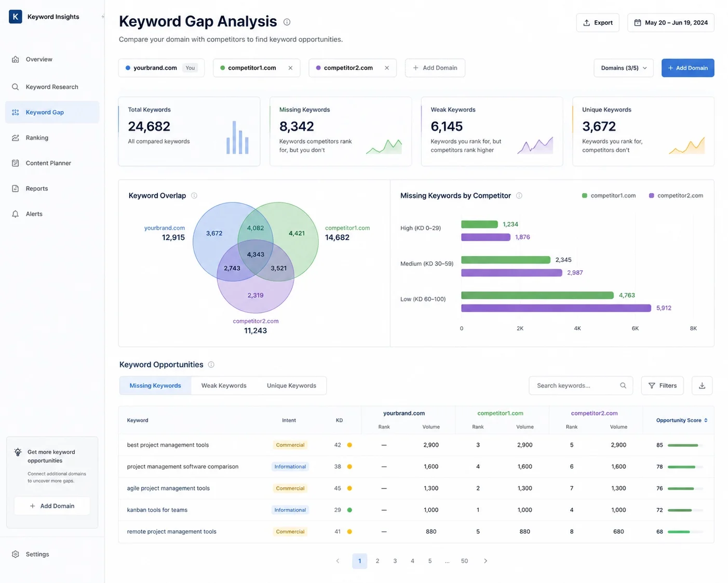
Task: Click the 2,345 green Medium KD bar
Action: [506, 260]
